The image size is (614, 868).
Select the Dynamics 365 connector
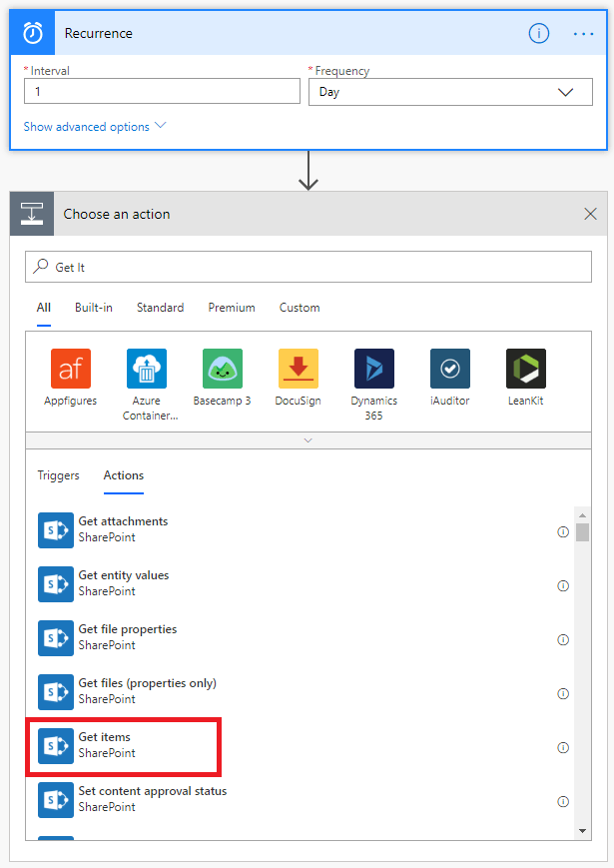374,385
